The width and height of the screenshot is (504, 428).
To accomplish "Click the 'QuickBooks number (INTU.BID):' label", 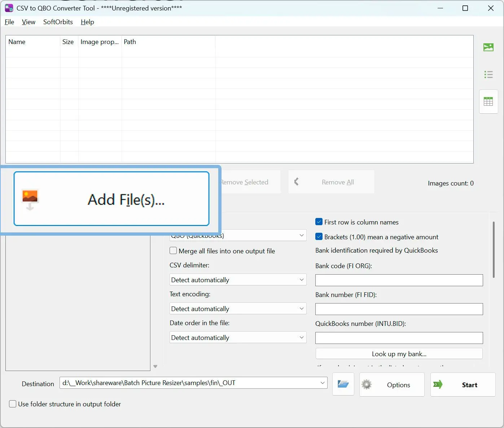I will click(x=360, y=324).
